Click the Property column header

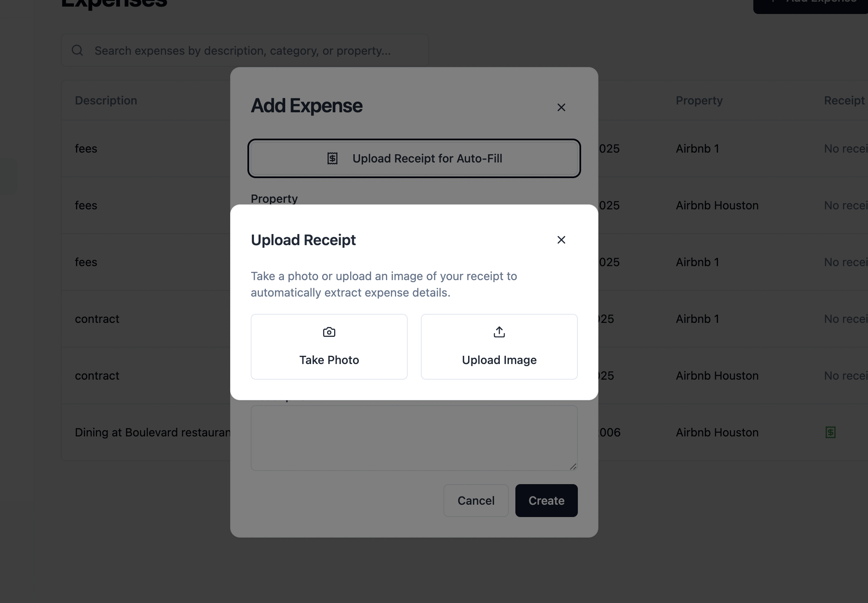click(699, 100)
